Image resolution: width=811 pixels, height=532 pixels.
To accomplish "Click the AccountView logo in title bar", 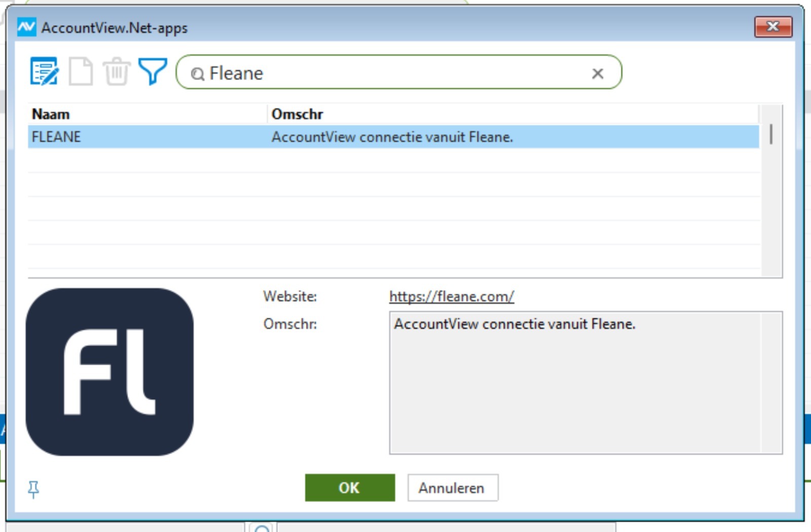I will click(26, 27).
